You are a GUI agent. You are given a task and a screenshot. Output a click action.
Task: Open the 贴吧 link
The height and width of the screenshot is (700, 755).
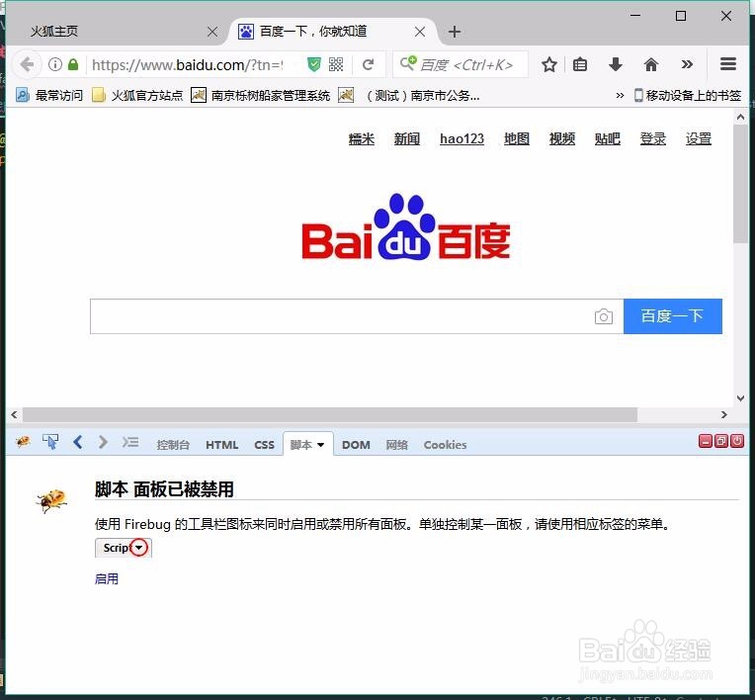(x=607, y=138)
